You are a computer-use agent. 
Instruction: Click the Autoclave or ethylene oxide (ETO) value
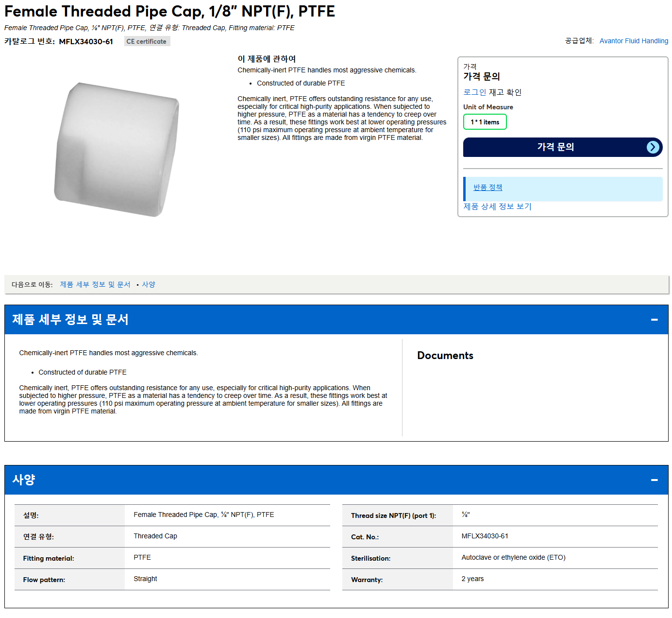click(x=513, y=557)
